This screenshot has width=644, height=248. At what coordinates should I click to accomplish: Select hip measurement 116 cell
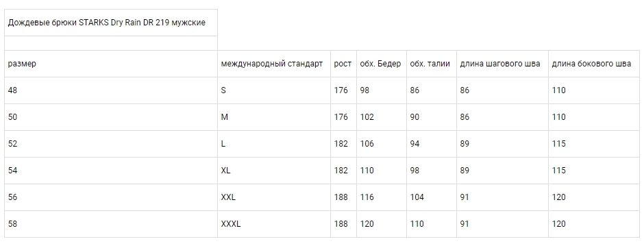[x=382, y=197]
